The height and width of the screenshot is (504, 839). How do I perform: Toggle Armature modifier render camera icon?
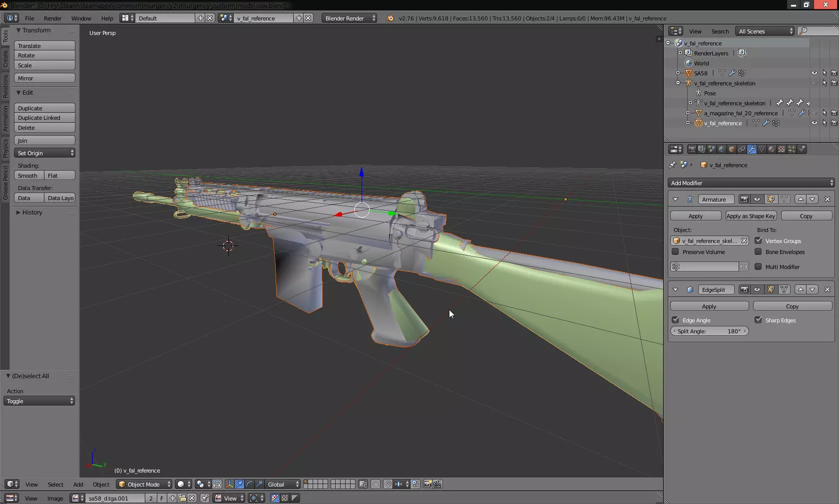click(x=744, y=199)
